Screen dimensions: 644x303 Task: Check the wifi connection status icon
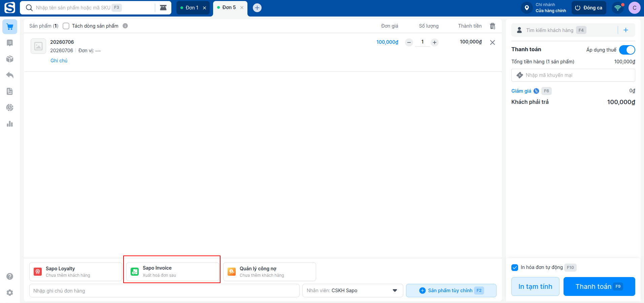coord(618,8)
